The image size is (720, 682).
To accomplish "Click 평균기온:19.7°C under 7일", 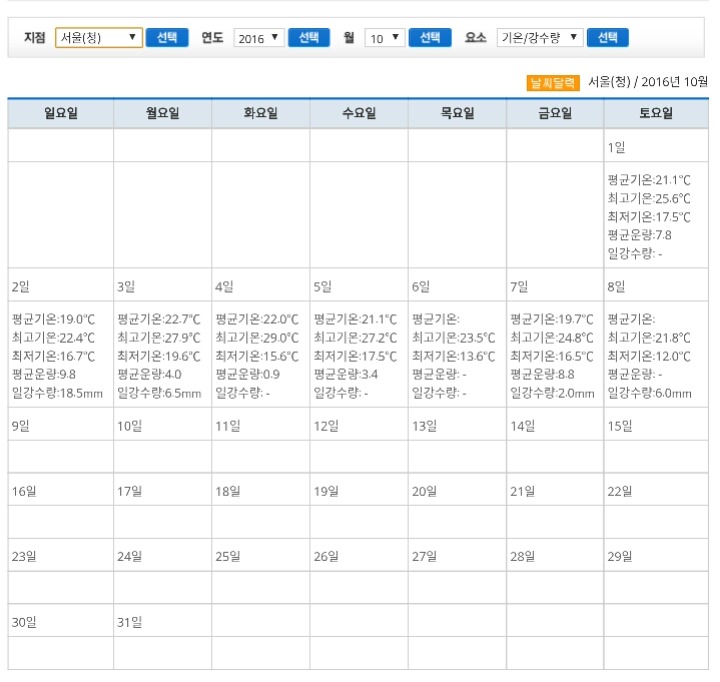I will point(552,319).
